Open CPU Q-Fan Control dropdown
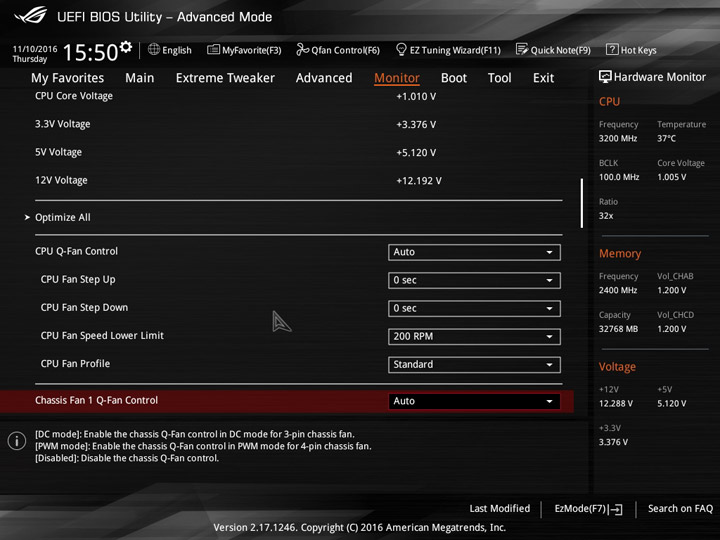This screenshot has width=720, height=540. point(474,252)
